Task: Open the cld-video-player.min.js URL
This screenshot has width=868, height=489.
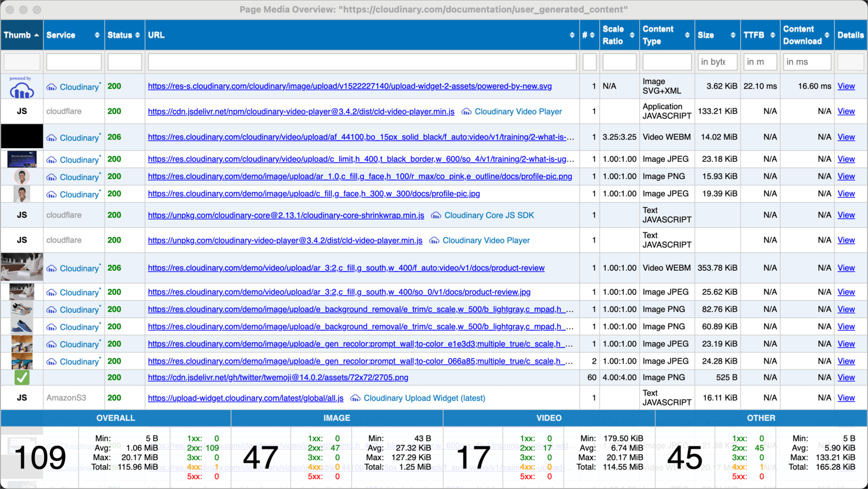Action: (x=301, y=111)
